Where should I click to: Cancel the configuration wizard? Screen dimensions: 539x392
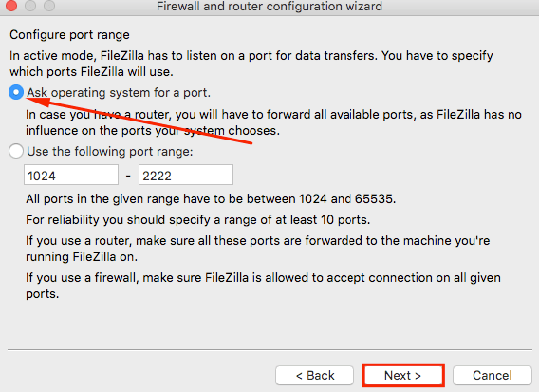pyautogui.click(x=493, y=375)
